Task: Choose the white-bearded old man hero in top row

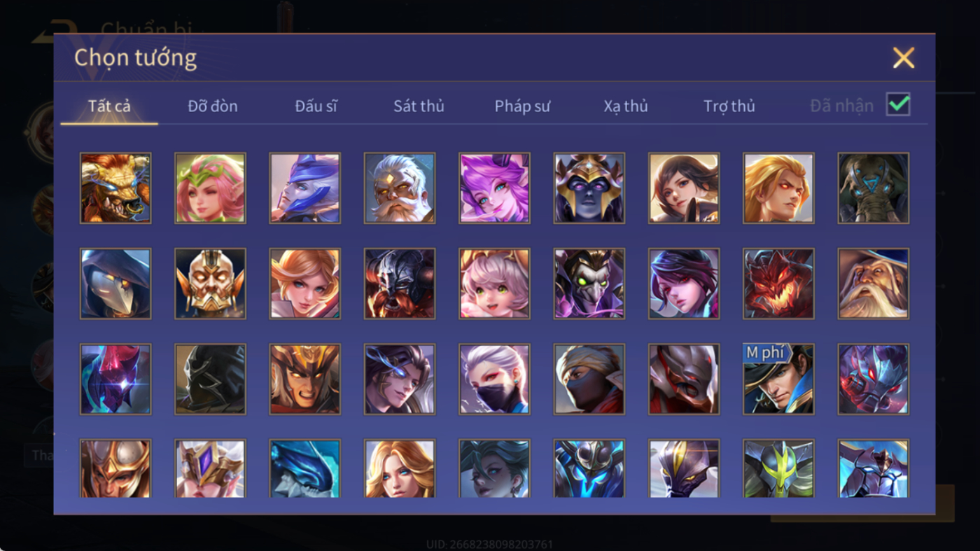Action: (x=400, y=188)
